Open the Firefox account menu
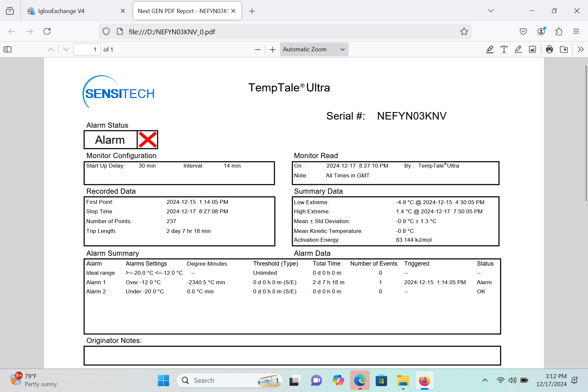Image resolution: width=588 pixels, height=392 pixels. click(541, 31)
